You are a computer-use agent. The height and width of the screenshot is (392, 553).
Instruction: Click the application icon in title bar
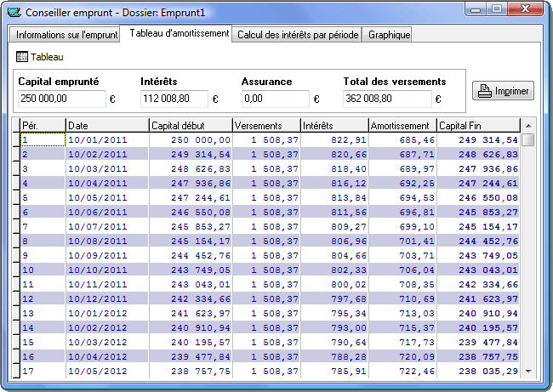[13, 13]
